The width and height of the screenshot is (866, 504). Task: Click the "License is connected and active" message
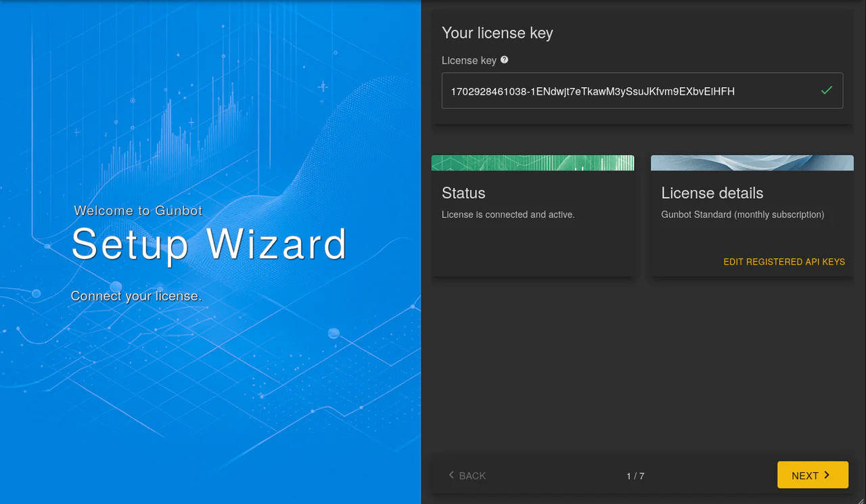point(508,214)
